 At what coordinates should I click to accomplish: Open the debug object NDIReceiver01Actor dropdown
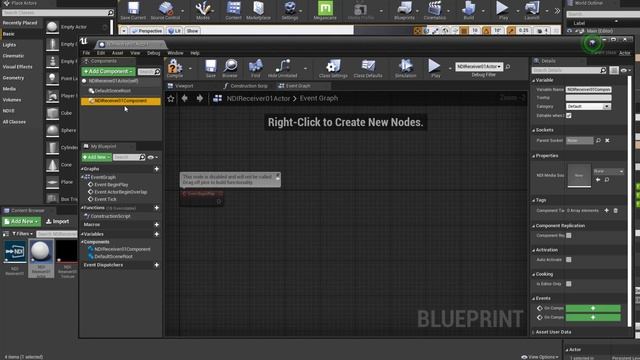pyautogui.click(x=479, y=67)
